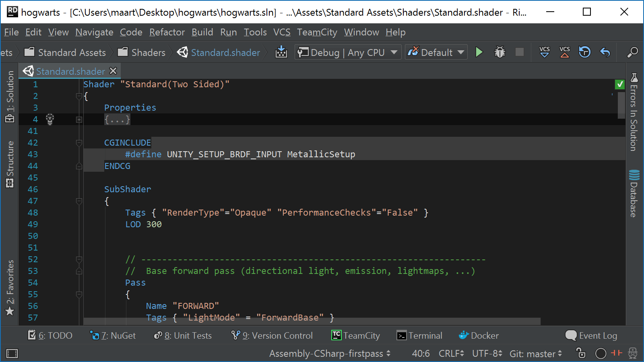The image size is (644, 362).
Task: Open the VCS menu
Action: (x=282, y=32)
